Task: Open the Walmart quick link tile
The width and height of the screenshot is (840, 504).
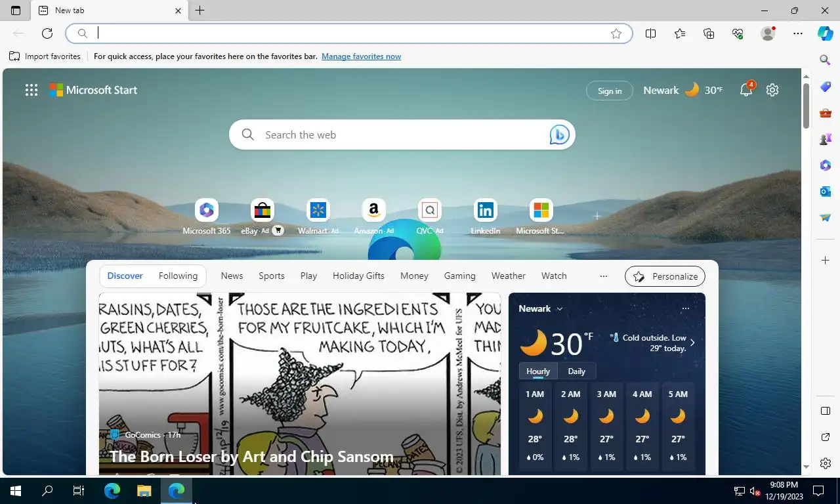Action: point(318,217)
